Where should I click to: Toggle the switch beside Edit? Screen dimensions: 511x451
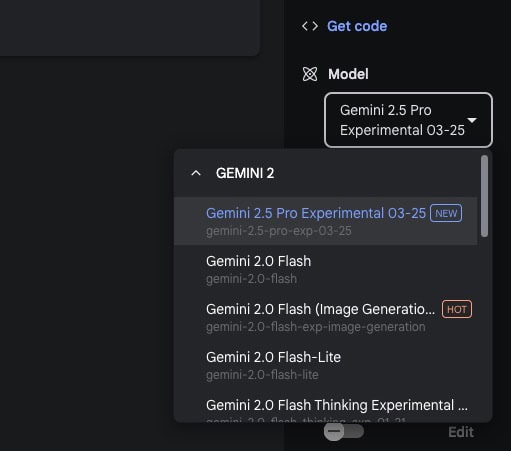pyautogui.click(x=344, y=432)
